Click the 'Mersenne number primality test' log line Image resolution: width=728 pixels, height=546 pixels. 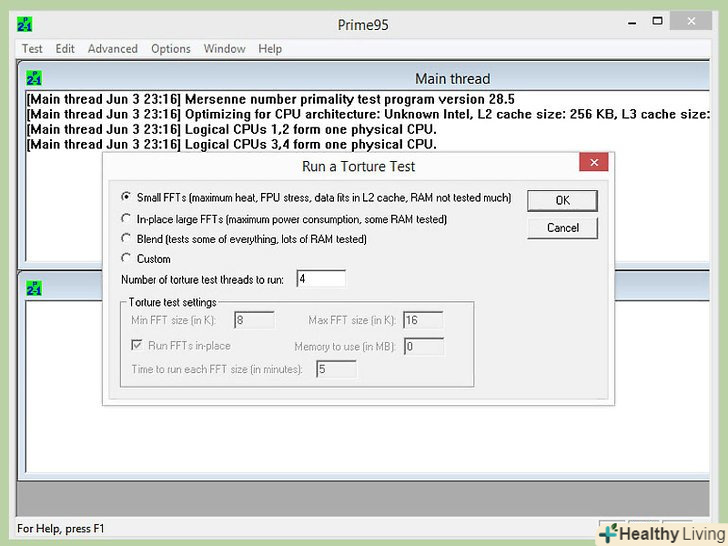(271, 99)
